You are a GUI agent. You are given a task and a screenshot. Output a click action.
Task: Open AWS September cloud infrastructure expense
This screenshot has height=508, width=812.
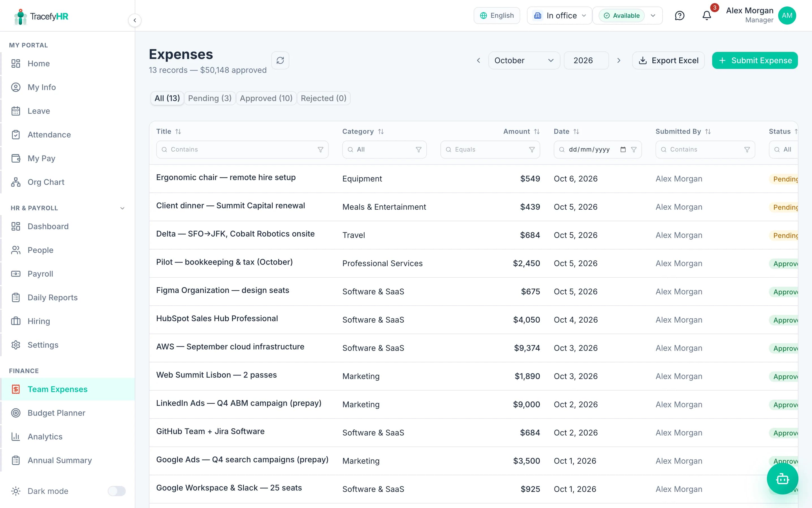473,348
